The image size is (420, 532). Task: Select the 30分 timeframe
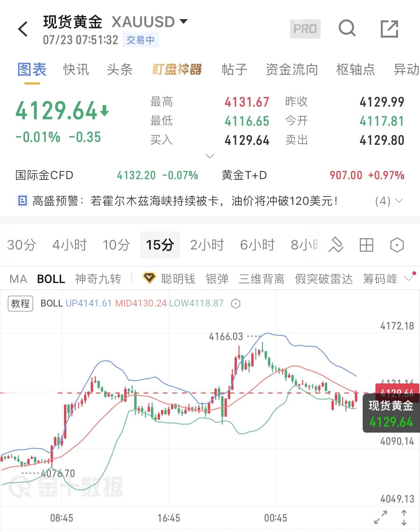(x=22, y=245)
